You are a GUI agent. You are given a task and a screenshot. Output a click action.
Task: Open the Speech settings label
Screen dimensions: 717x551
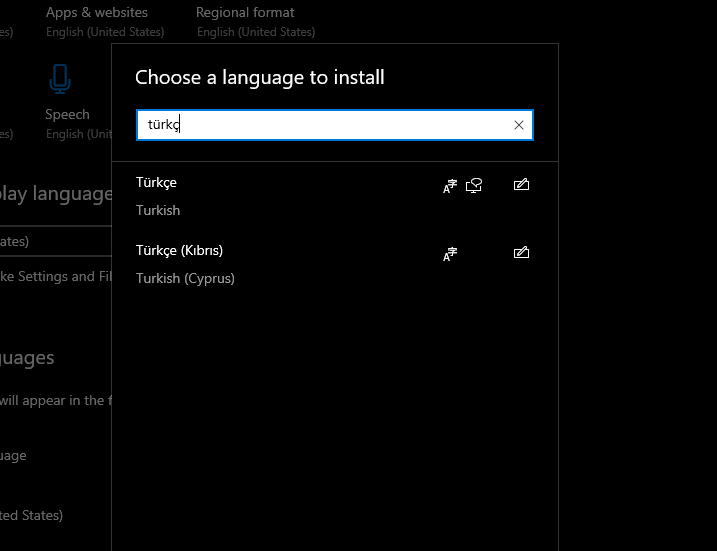tap(67, 114)
